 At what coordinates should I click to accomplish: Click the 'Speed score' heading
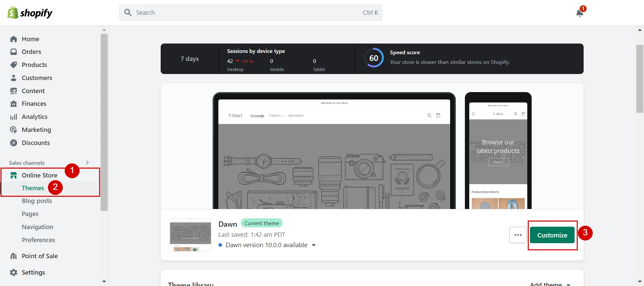(x=405, y=53)
